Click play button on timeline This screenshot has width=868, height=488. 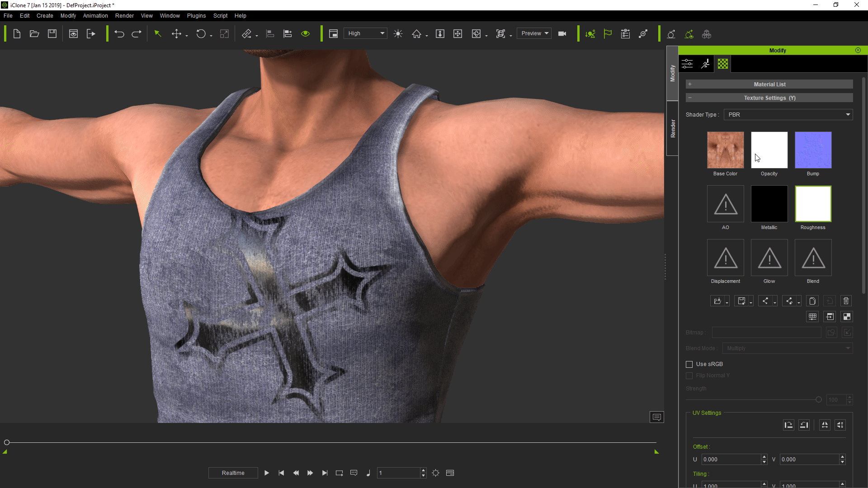click(x=267, y=473)
